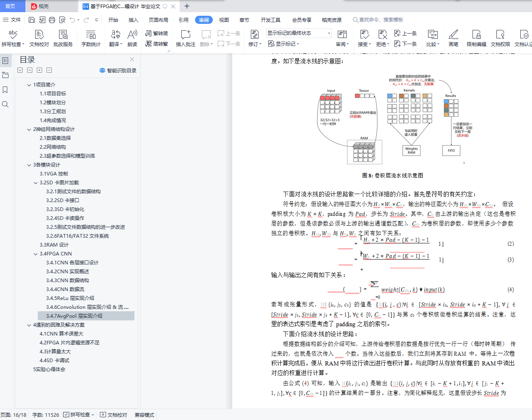The image size is (532, 420).
Task: Close the 目录 navigation pane
Action: pyautogui.click(x=132, y=59)
